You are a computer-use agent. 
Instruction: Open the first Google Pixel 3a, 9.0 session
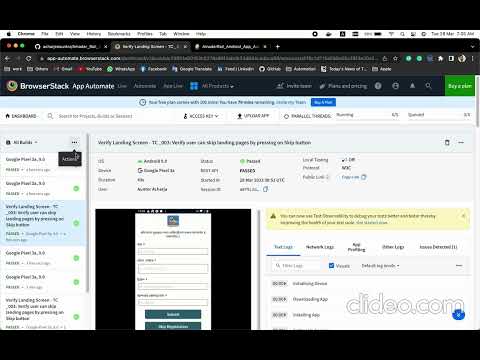[43, 164]
